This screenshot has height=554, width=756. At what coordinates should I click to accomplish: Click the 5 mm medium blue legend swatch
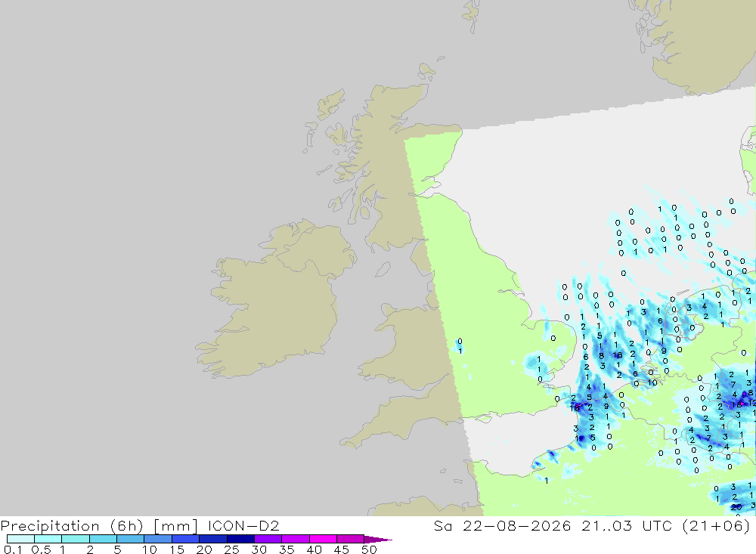click(131, 539)
